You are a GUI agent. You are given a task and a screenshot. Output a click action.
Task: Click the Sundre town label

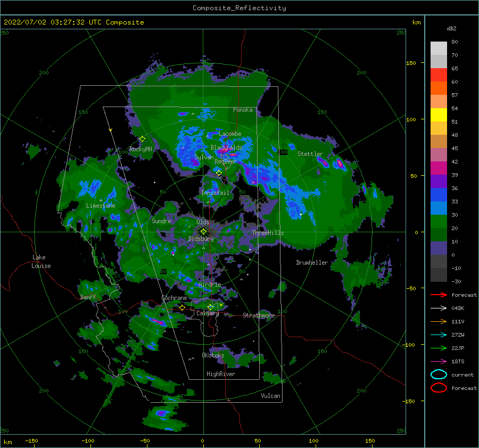click(x=161, y=221)
